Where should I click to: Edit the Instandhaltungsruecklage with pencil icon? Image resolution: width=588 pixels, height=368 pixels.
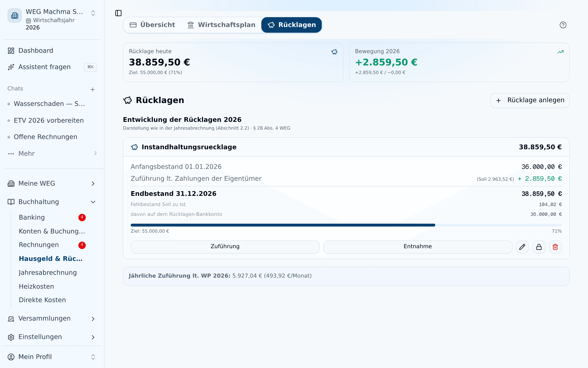click(522, 247)
